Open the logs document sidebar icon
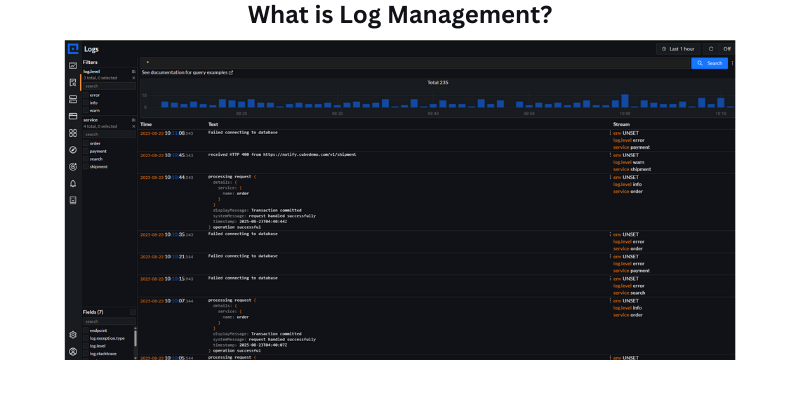 point(73,82)
